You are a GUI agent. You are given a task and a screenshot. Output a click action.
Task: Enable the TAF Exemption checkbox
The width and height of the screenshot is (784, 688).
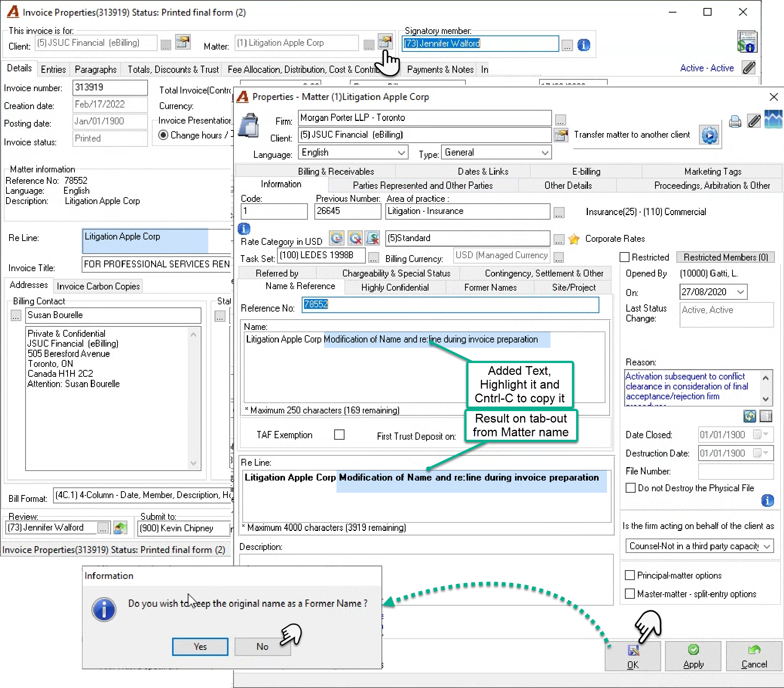point(339,434)
